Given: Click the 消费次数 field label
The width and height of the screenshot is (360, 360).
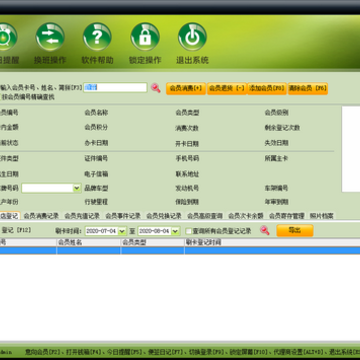Looking at the screenshot, I should tap(187, 128).
